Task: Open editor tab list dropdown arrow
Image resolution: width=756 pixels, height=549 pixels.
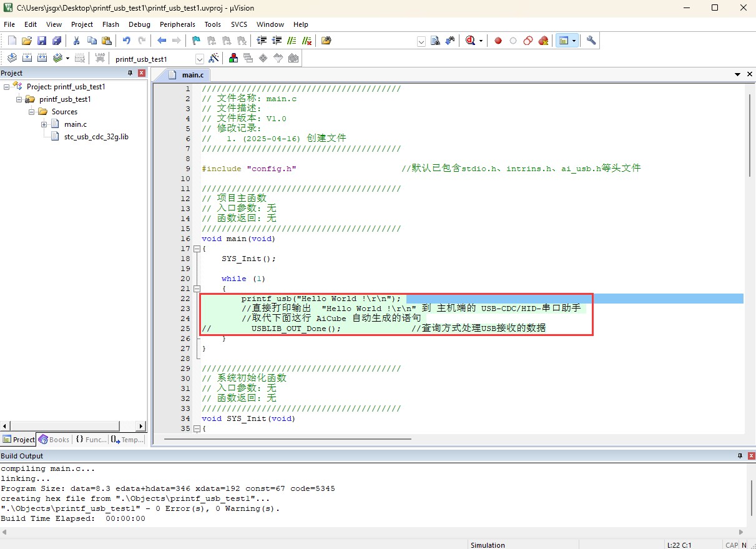Action: click(x=739, y=74)
